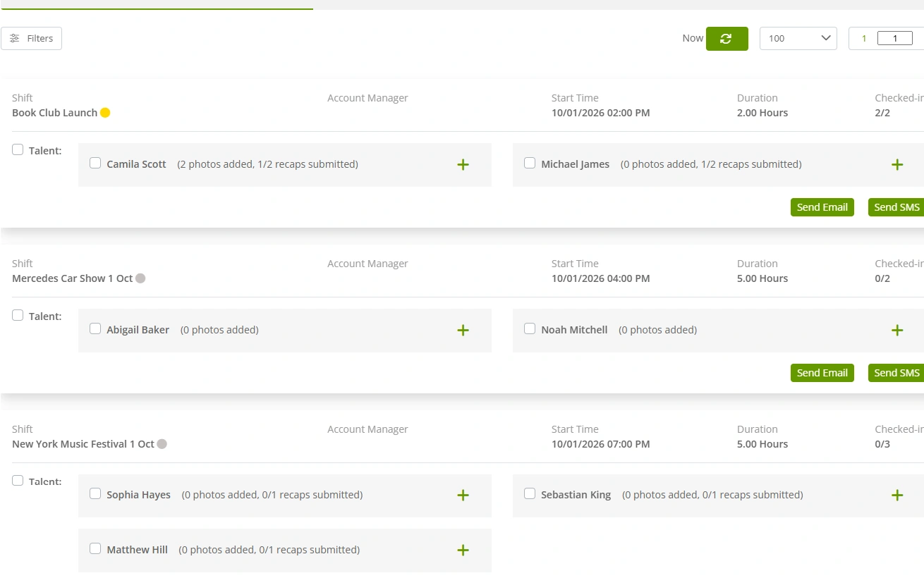This screenshot has height=578, width=924.
Task: Click the plus icon beside Michael James
Action: 897,165
